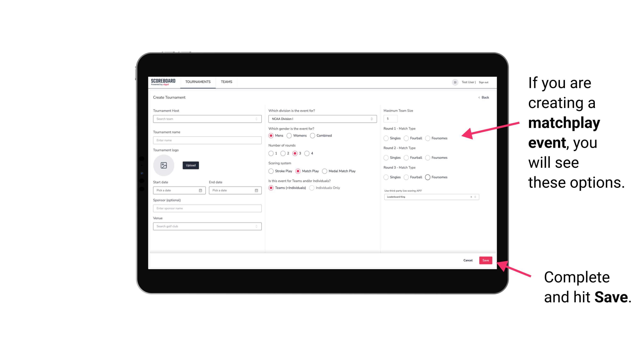Image resolution: width=644 pixels, height=346 pixels.
Task: Click the third-party API remove icon
Action: click(x=471, y=197)
